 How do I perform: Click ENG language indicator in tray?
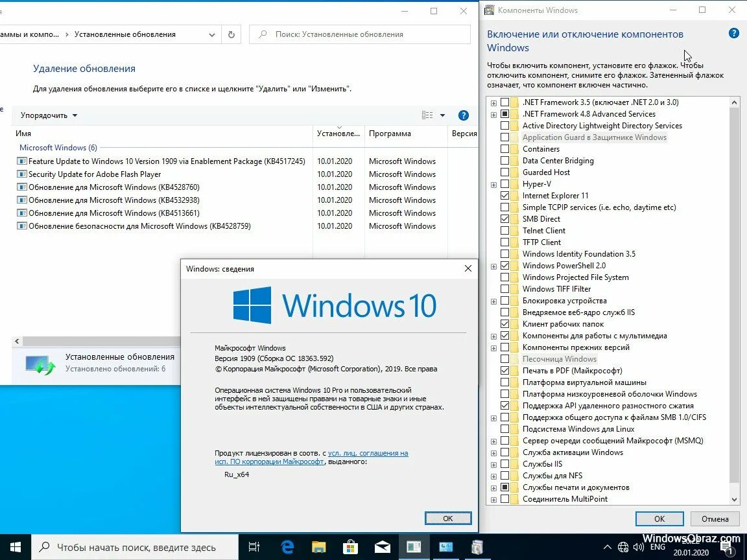(658, 547)
